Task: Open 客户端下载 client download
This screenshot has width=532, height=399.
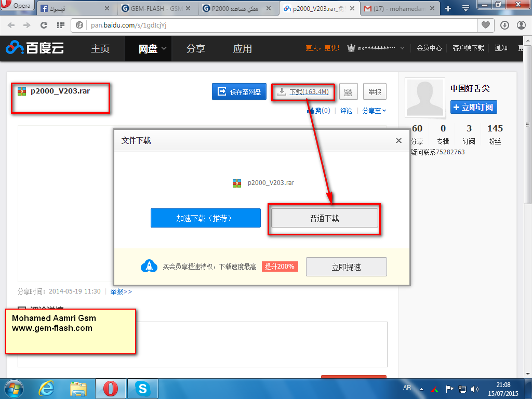Action: click(x=468, y=48)
